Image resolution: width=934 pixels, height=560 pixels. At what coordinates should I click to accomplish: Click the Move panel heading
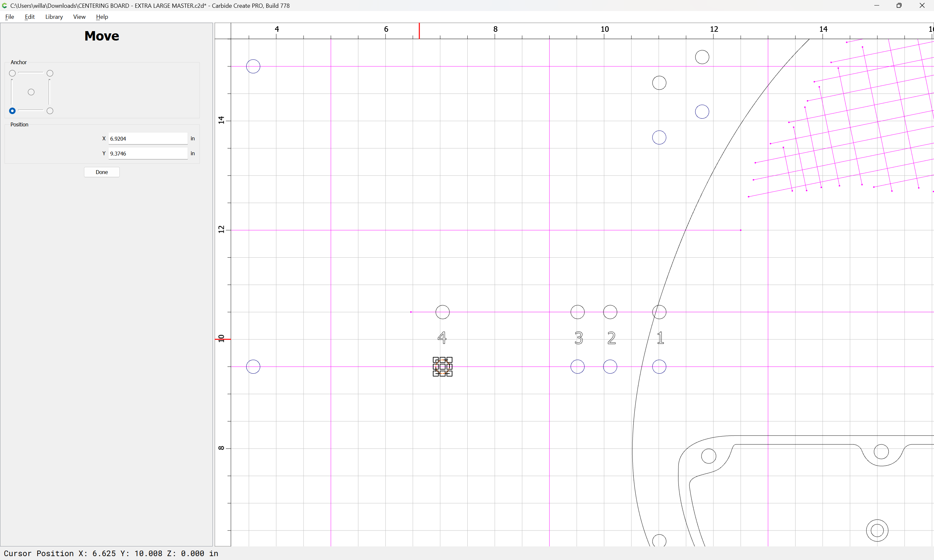coord(102,36)
